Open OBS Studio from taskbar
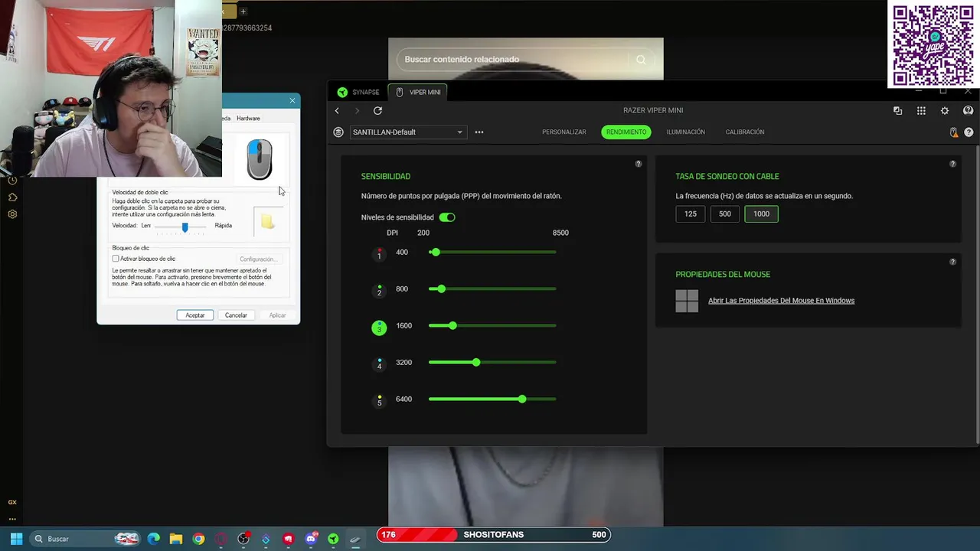This screenshot has width=980, height=551. (x=243, y=539)
